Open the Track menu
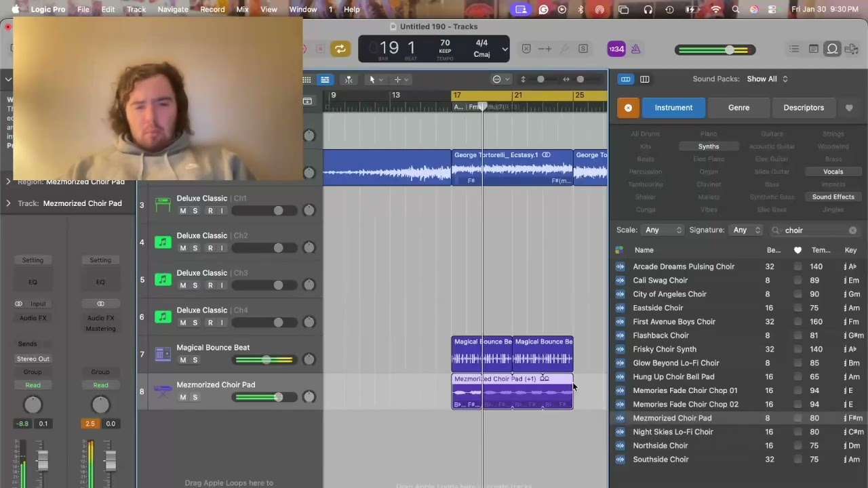Screen dimensions: 868x488 [x=136, y=9]
